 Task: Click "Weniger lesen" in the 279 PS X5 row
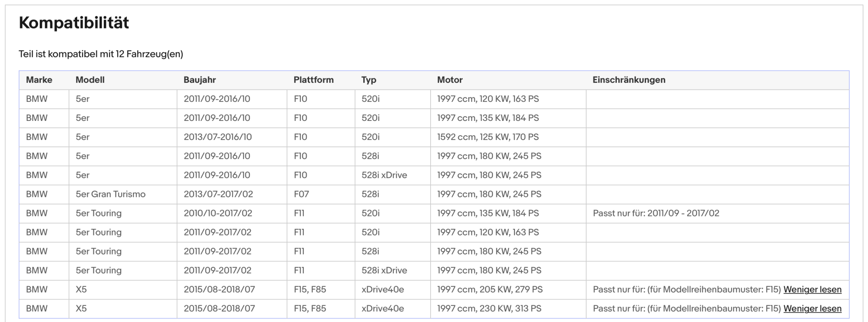click(x=812, y=290)
